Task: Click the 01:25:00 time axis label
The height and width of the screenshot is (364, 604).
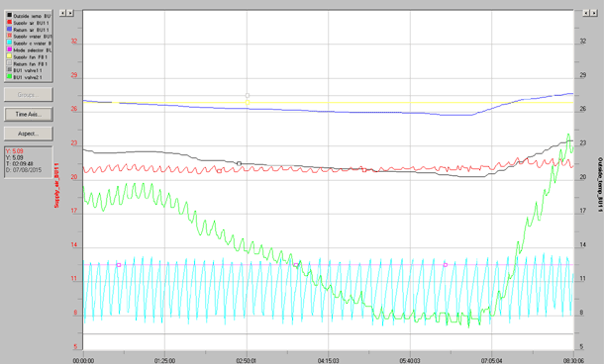Action: click(x=165, y=360)
